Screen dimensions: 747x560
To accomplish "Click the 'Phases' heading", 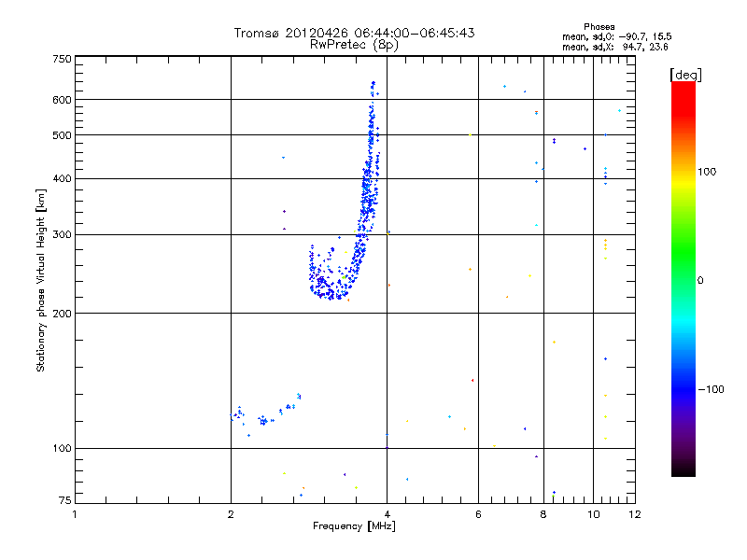I will click(599, 27).
